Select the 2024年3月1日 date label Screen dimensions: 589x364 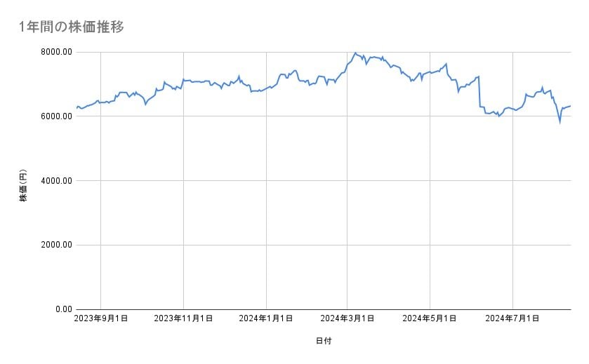point(347,318)
